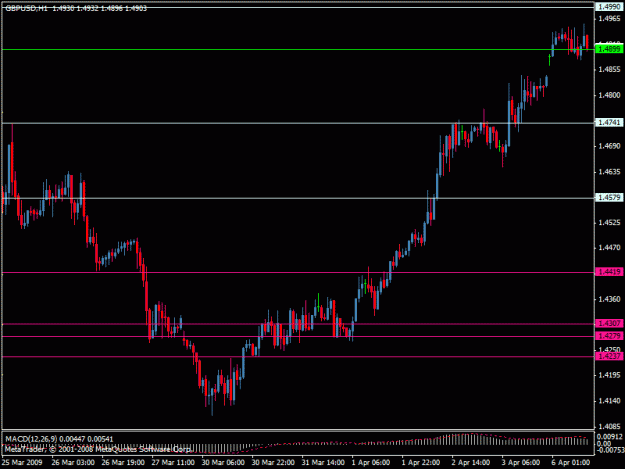Select the white 1.4579 level label
This screenshot has height=469, width=625.
click(x=609, y=197)
